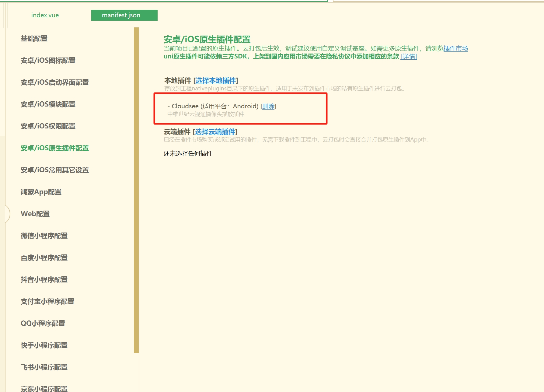Open Web配置 section

pos(35,214)
